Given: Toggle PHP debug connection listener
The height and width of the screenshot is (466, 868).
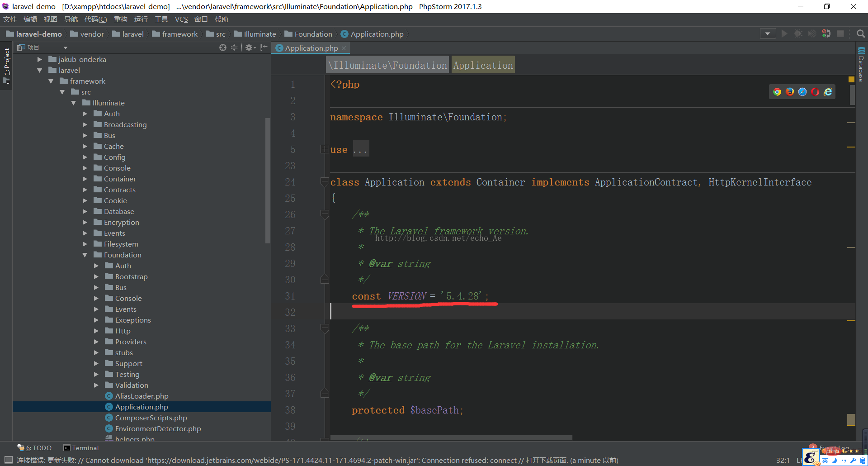Looking at the screenshot, I should pos(826,34).
